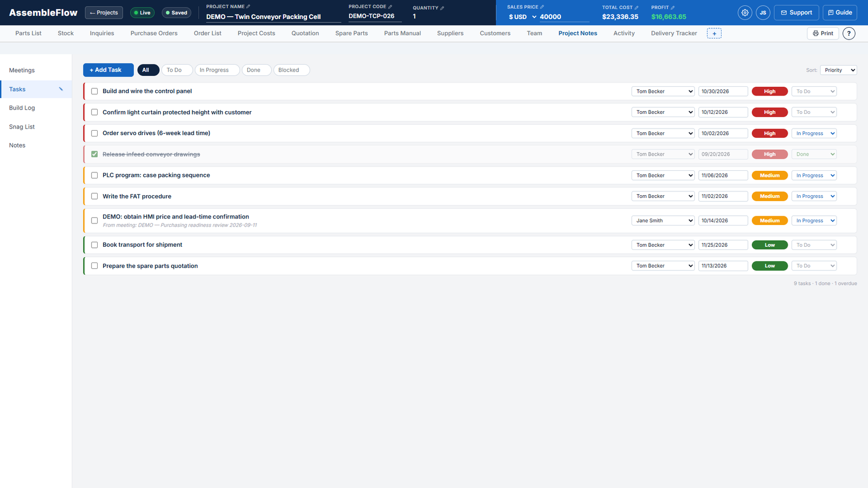
Task: Open the Delivery Tracker tab
Action: (674, 34)
